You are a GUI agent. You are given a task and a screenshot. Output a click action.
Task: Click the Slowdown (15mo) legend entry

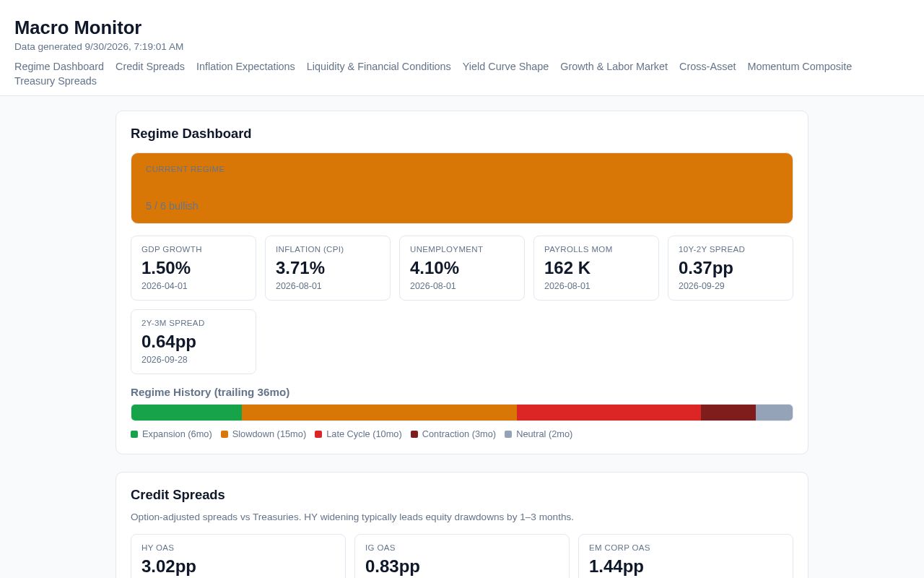pyautogui.click(x=263, y=434)
